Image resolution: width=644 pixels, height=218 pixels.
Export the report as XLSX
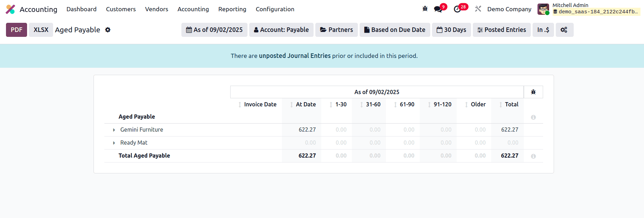click(41, 30)
